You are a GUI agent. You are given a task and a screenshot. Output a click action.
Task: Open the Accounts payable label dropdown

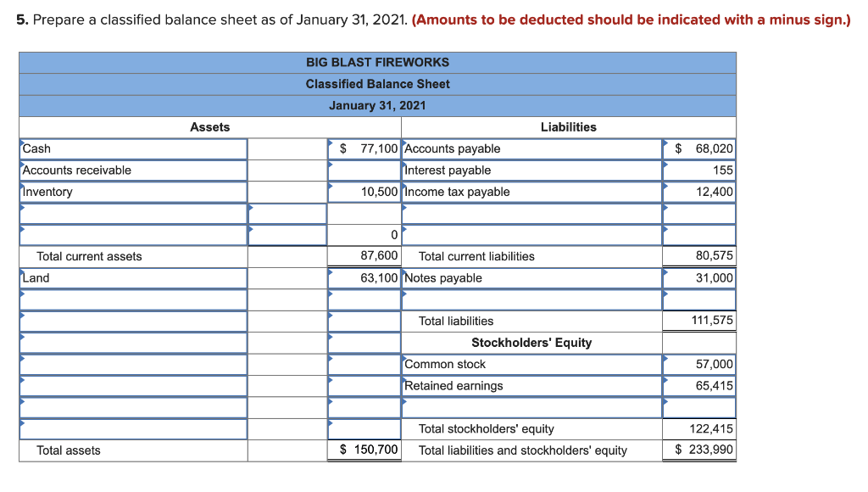tap(526, 148)
